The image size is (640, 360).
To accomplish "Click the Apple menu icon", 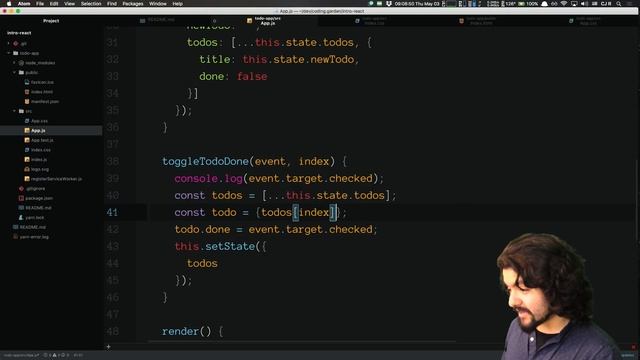I will tap(9, 4).
